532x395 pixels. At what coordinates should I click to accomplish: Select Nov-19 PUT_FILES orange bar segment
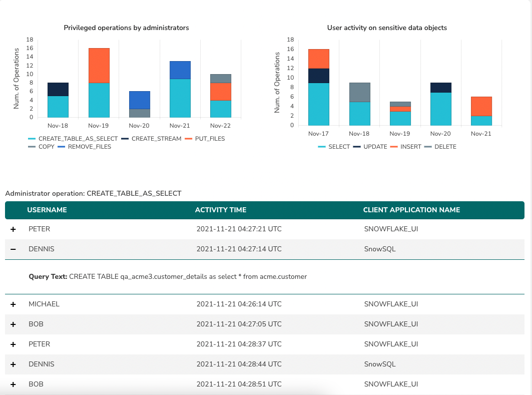tap(99, 66)
